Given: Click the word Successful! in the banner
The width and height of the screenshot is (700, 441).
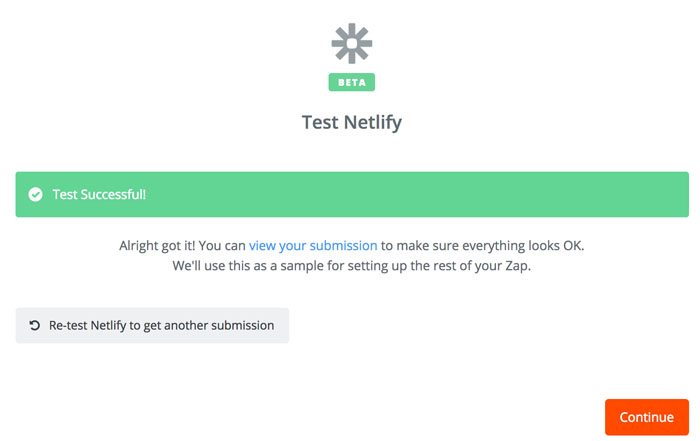Looking at the screenshot, I should (115, 195).
